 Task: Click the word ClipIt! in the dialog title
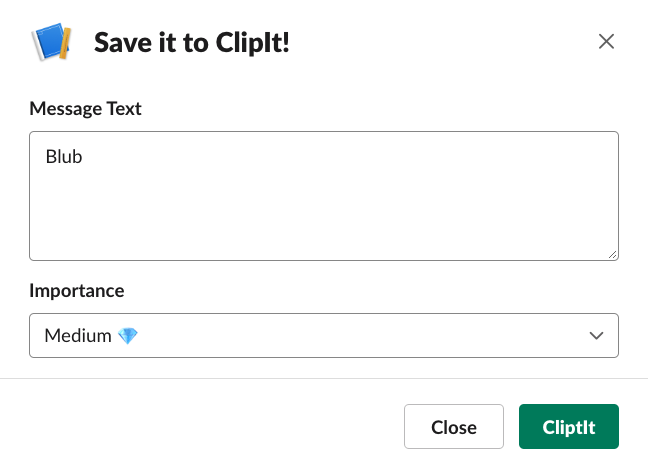click(x=253, y=43)
